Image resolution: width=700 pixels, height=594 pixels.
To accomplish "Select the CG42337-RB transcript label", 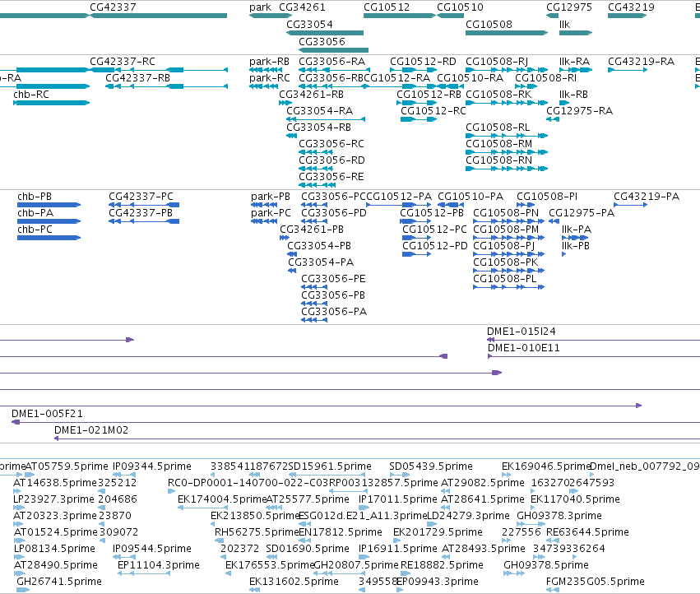I will pyautogui.click(x=137, y=77).
